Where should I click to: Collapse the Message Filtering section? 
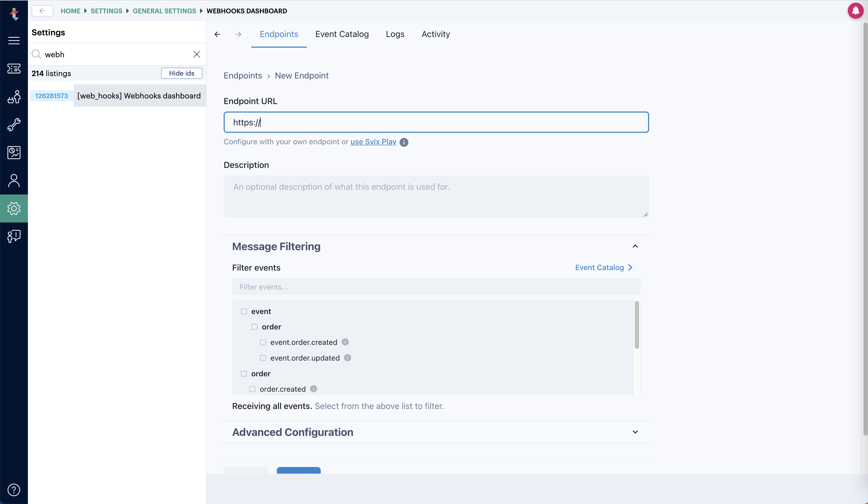(635, 246)
